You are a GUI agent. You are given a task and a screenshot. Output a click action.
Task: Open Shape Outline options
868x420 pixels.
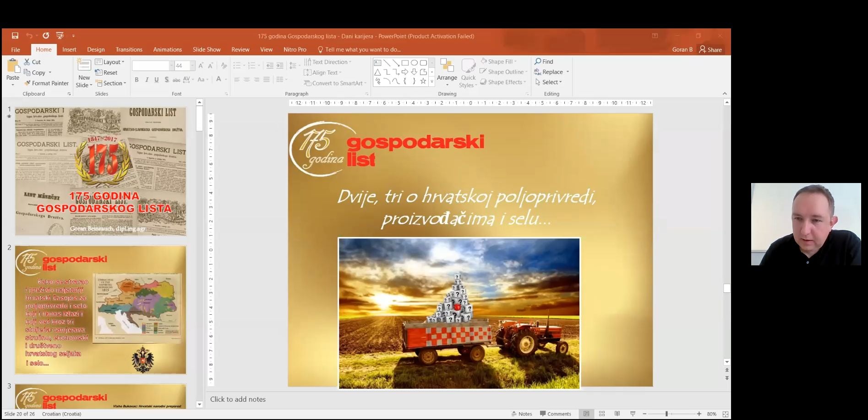503,72
